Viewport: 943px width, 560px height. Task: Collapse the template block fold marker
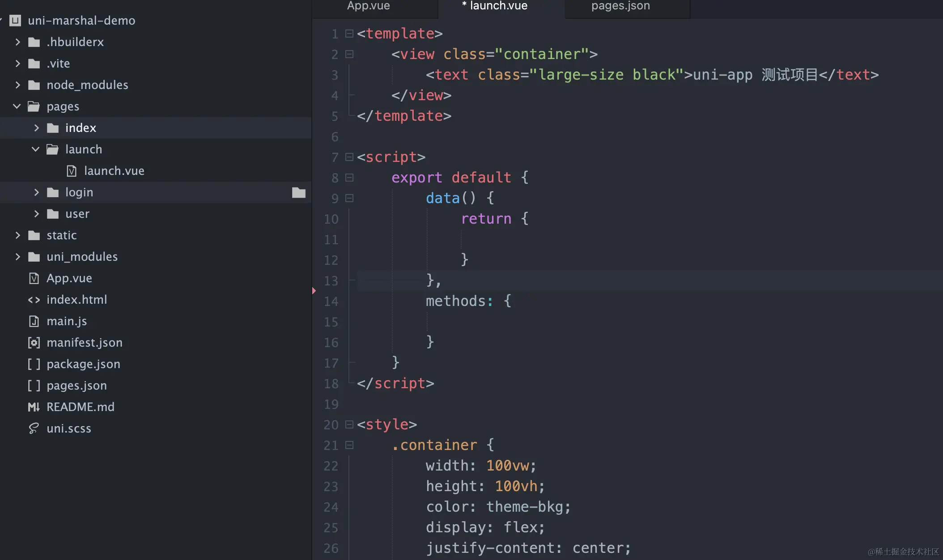pyautogui.click(x=349, y=34)
